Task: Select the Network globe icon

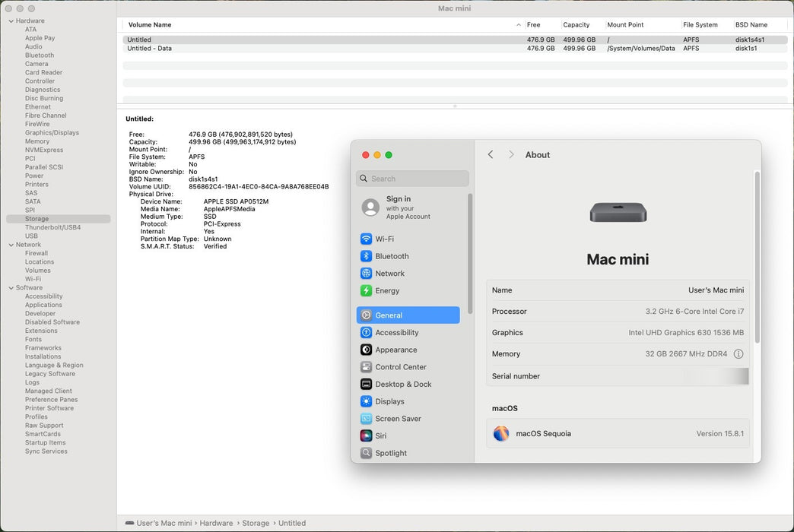Action: coord(366,274)
